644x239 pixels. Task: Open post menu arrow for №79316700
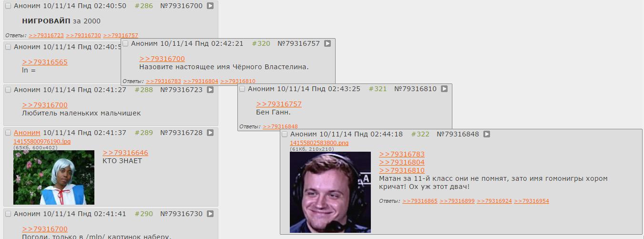(x=210, y=6)
